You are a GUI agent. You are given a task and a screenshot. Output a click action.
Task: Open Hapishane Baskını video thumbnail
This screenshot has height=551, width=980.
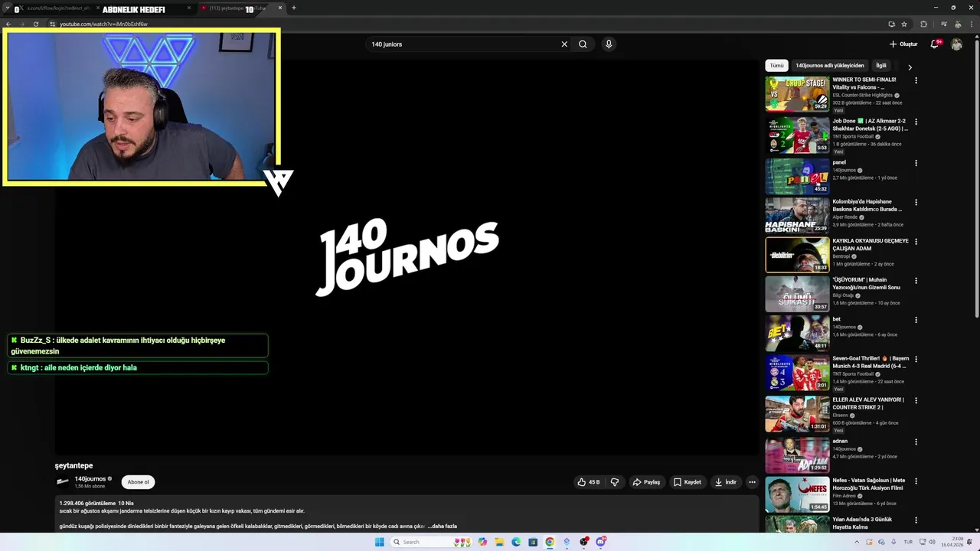coord(797,216)
